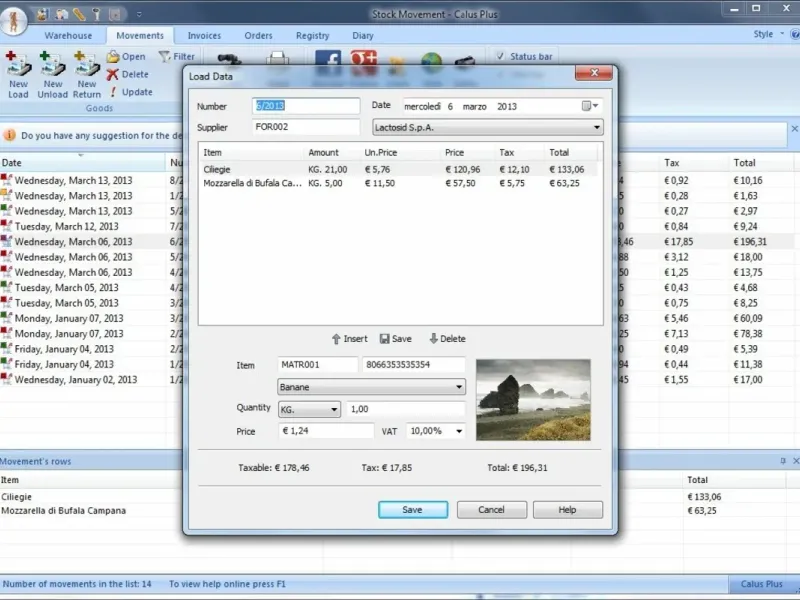Click the Delete movement icon in ribbon
The height and width of the screenshot is (600, 800).
point(113,75)
